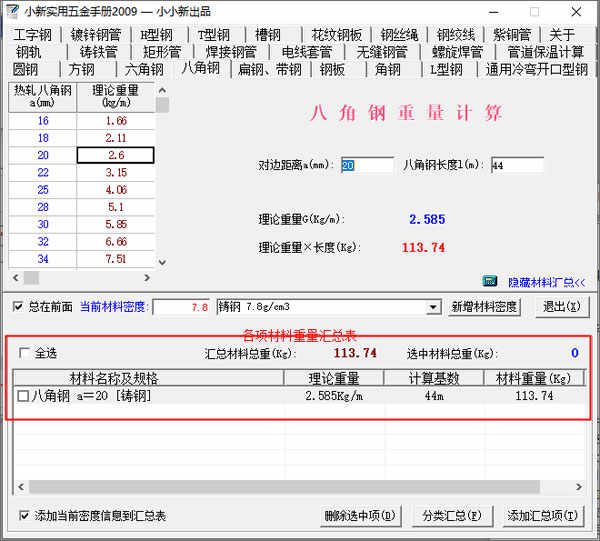
Task: Click 添加汇总项(T) button
Action: click(x=543, y=516)
